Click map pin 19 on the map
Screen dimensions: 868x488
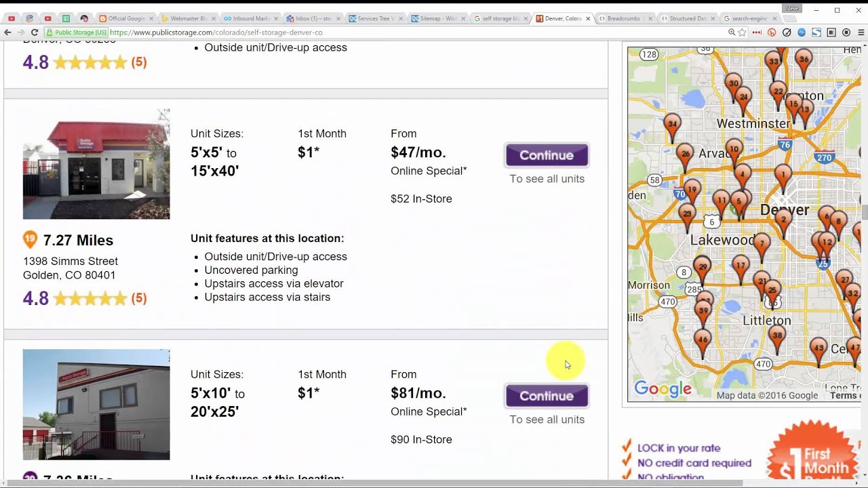point(692,191)
